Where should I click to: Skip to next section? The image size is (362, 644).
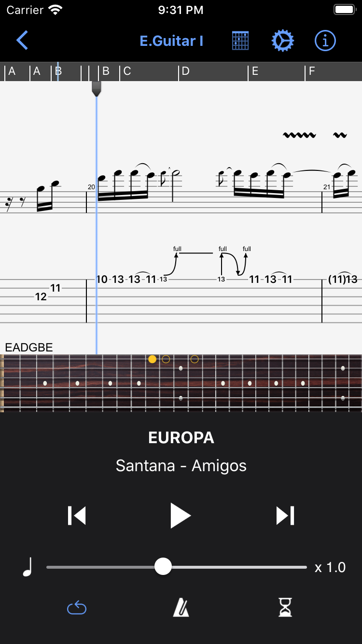[285, 516]
